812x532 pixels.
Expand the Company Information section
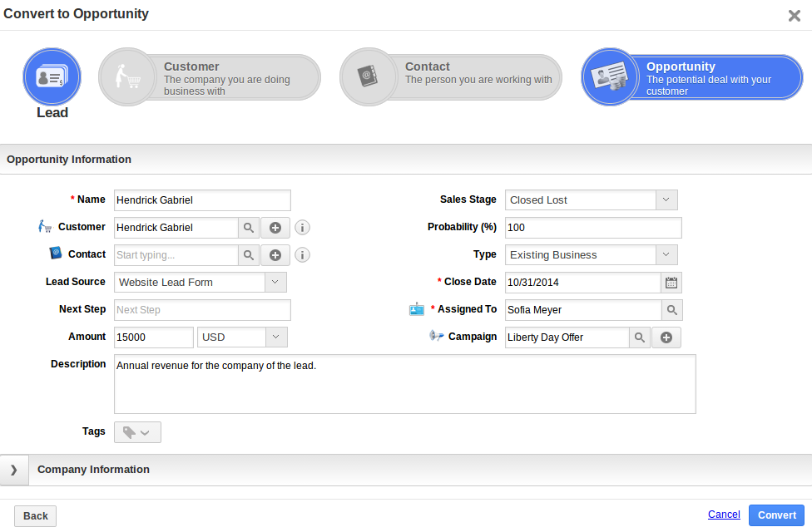[14, 470]
